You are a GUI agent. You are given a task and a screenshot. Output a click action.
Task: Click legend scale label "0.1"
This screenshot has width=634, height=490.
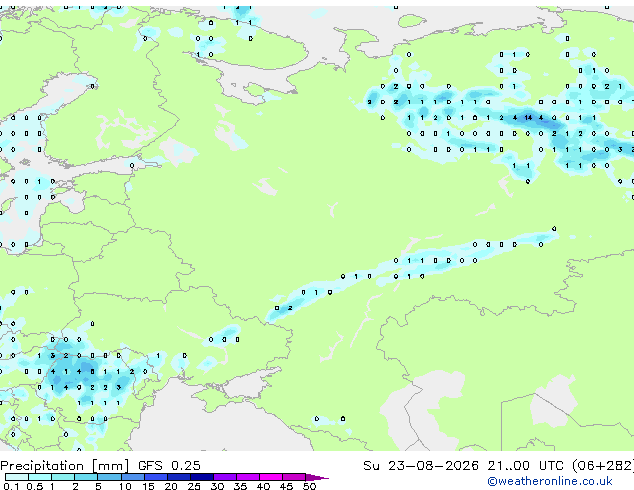[11, 486]
